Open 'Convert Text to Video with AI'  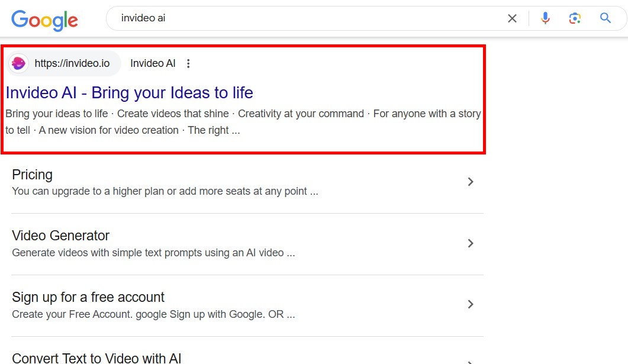[96, 357]
